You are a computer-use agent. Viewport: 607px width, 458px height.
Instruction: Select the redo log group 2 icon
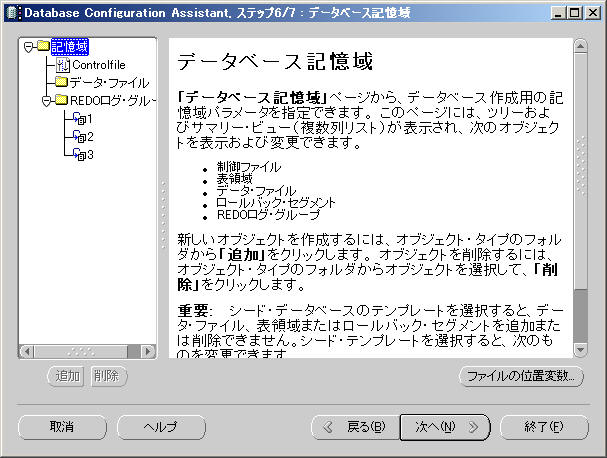click(x=79, y=136)
